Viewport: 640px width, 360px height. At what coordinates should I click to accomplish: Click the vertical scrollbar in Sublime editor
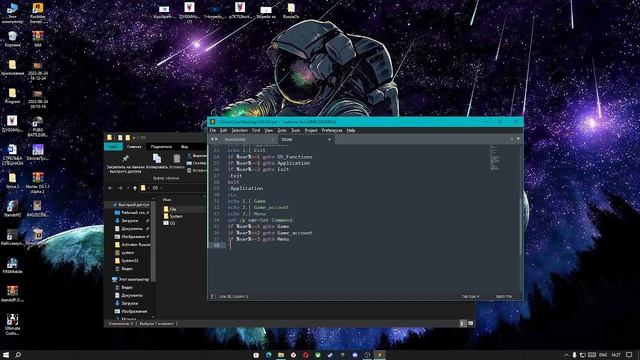(521, 227)
